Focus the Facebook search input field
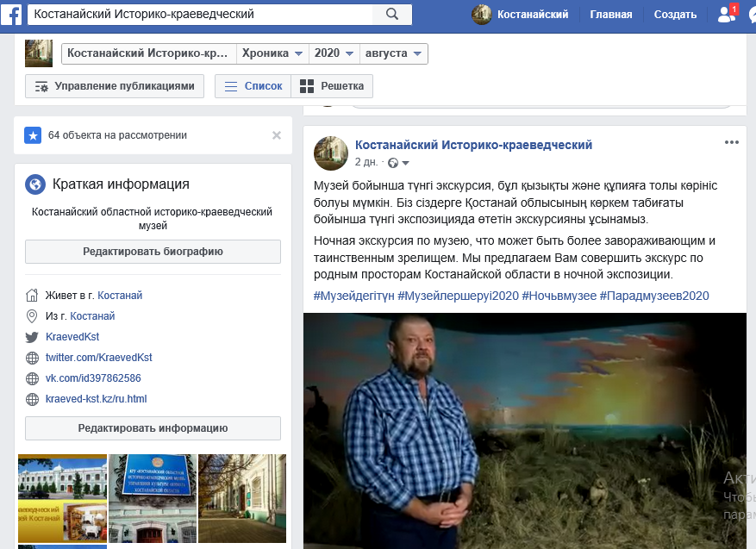Screen dimensions: 756x549 pos(200,15)
